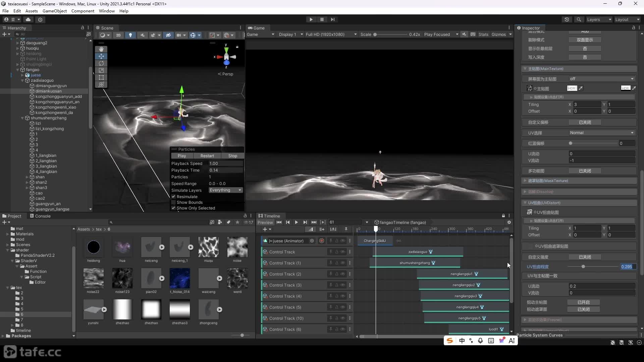This screenshot has width=644, height=362.
Task: Enable recording on juese Animator track
Action: point(321,241)
